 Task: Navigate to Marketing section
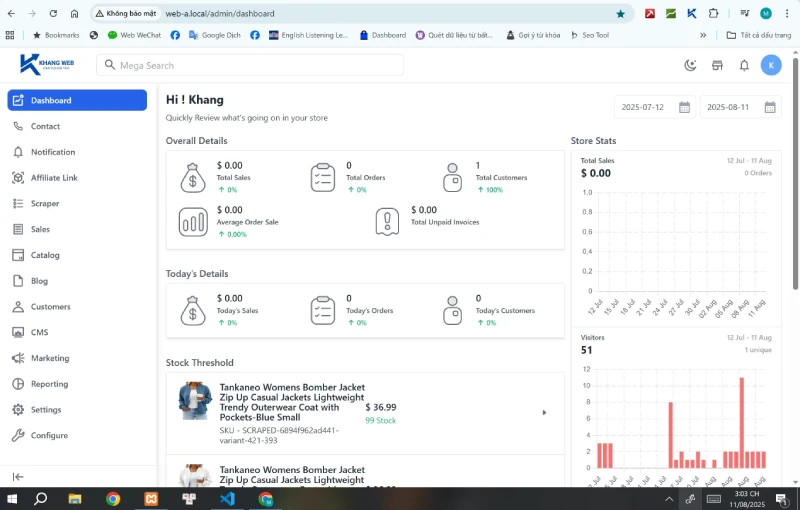tap(50, 358)
